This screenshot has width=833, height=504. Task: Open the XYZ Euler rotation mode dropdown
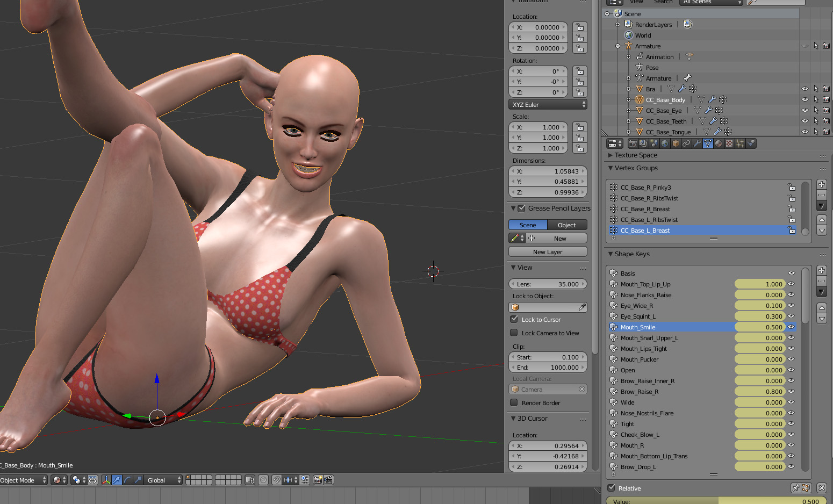click(x=548, y=104)
